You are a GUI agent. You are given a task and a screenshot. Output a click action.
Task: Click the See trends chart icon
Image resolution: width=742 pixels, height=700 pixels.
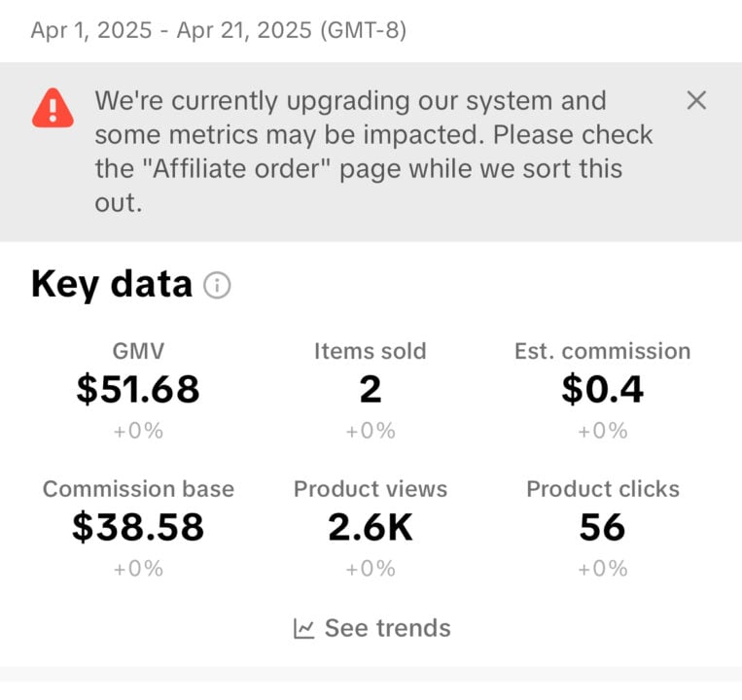[303, 629]
